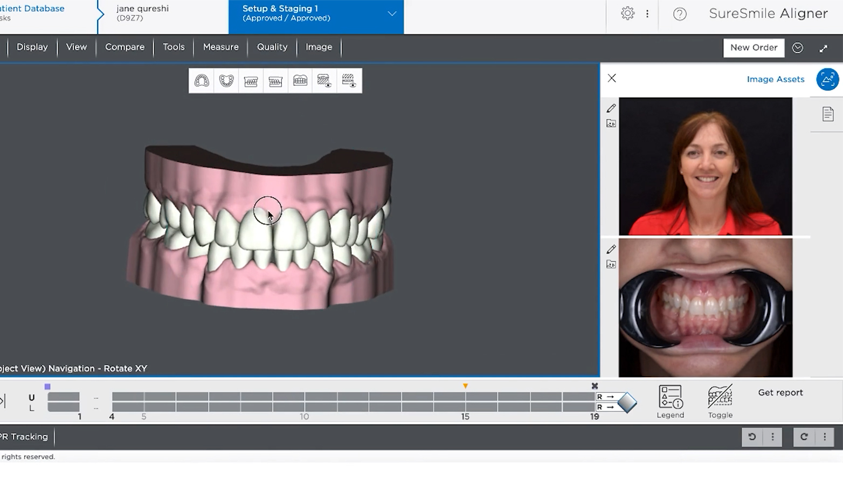Select the smiling face photo thumbnail
843x504 pixels.
[706, 166]
